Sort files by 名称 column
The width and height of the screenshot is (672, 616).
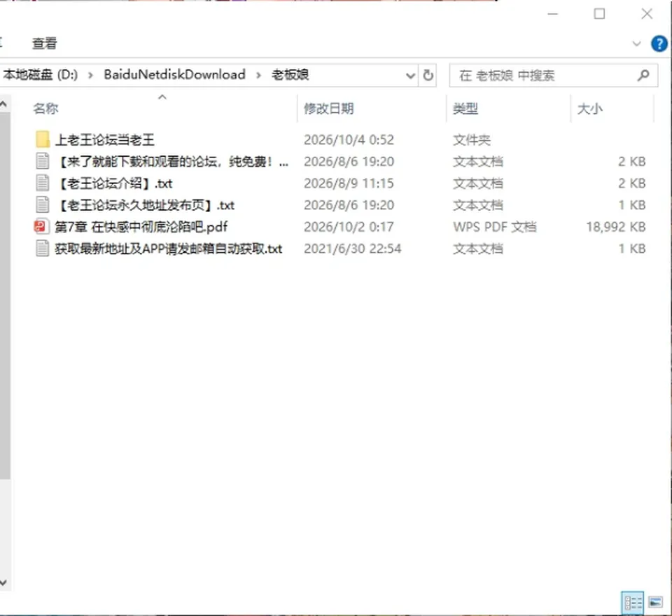tap(45, 109)
